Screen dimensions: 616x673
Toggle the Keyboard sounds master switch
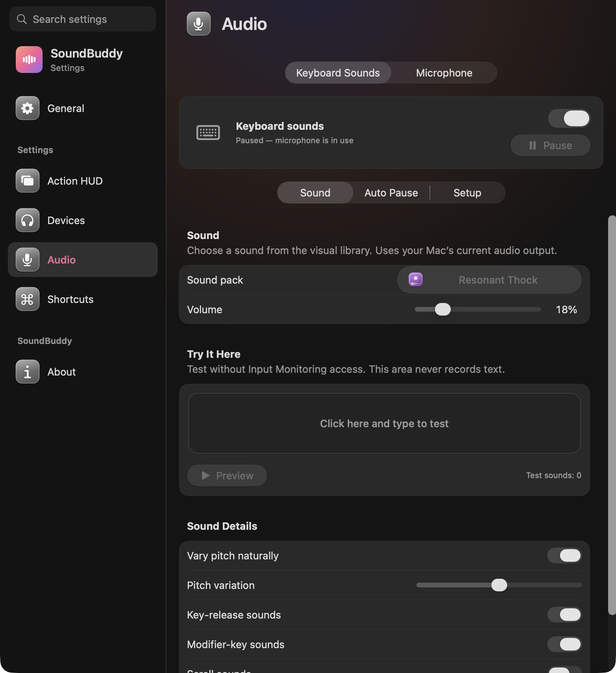pyautogui.click(x=569, y=118)
